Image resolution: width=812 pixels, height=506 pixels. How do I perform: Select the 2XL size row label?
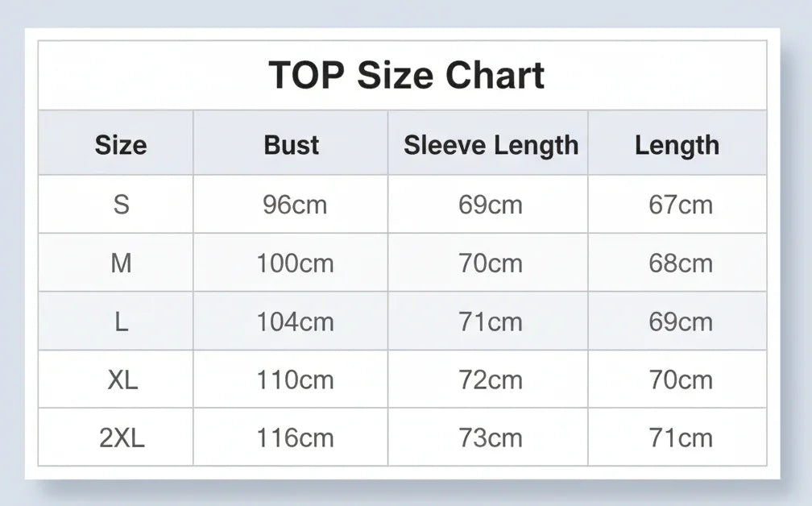click(122, 438)
